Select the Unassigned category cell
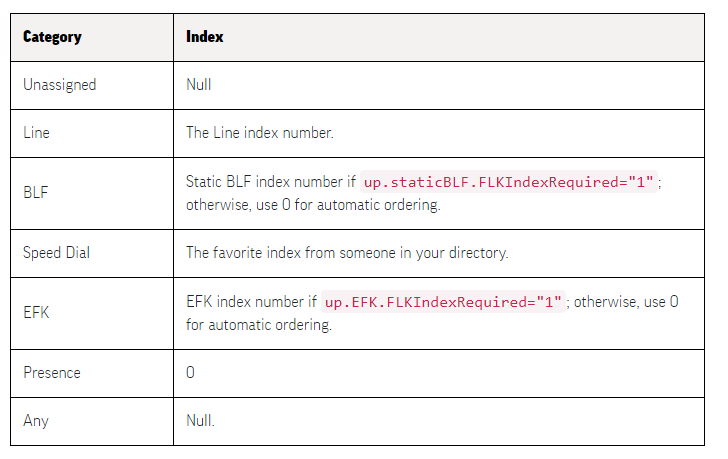 tap(92, 85)
